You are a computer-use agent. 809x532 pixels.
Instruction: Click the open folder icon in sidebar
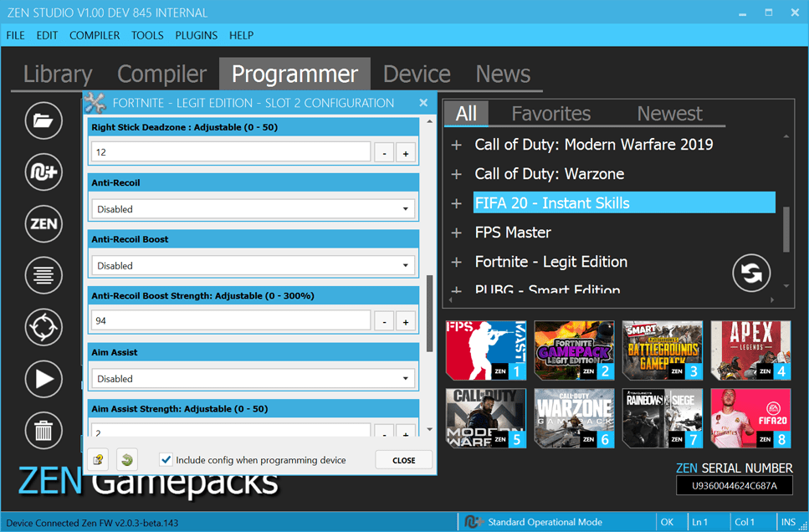tap(44, 120)
